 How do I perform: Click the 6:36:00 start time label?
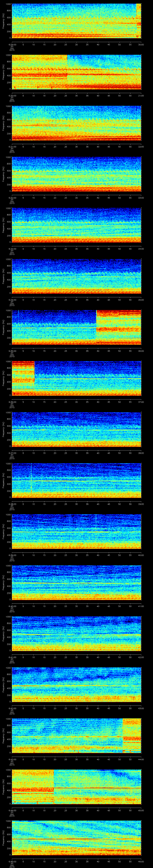tap(12, 402)
